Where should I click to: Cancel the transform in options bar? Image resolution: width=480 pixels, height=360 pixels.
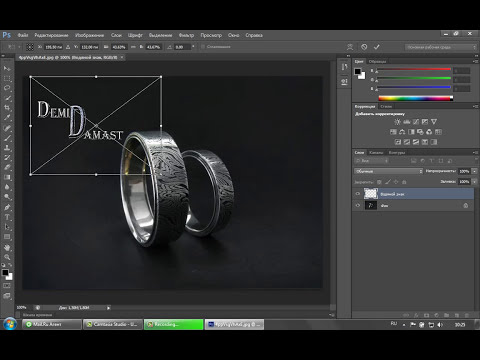364,47
